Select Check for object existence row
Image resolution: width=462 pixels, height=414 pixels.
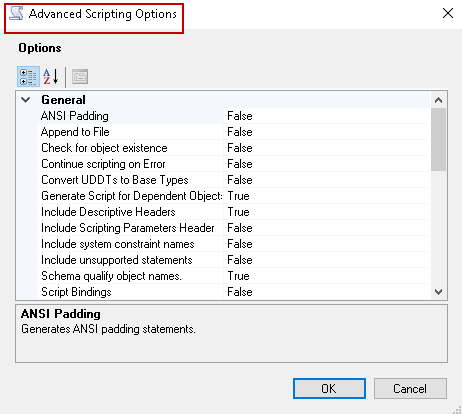(x=233, y=148)
